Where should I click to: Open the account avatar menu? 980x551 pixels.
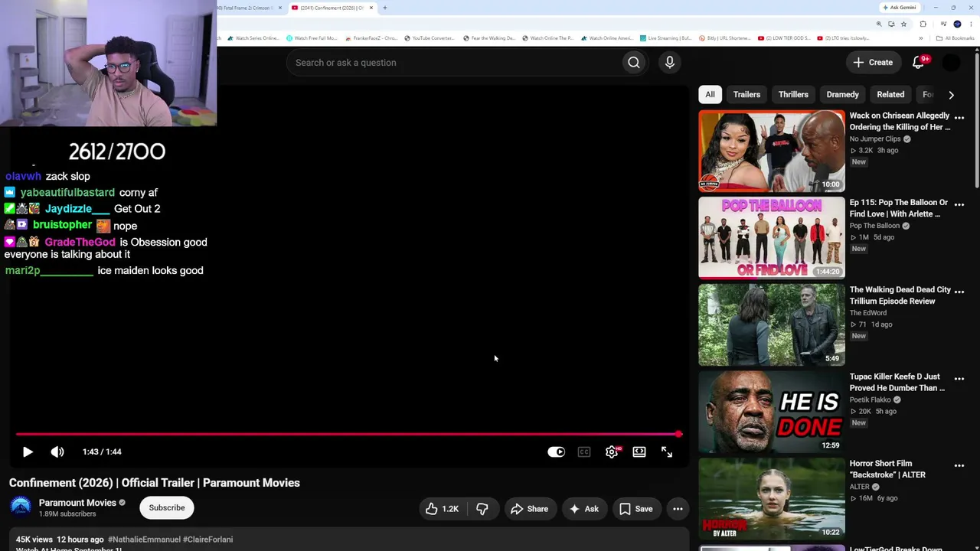pos(951,63)
